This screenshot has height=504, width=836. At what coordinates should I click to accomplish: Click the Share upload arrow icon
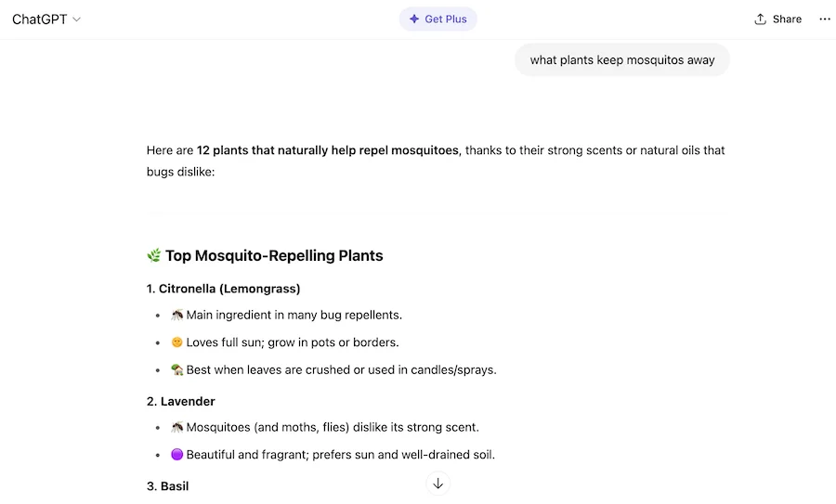(761, 19)
